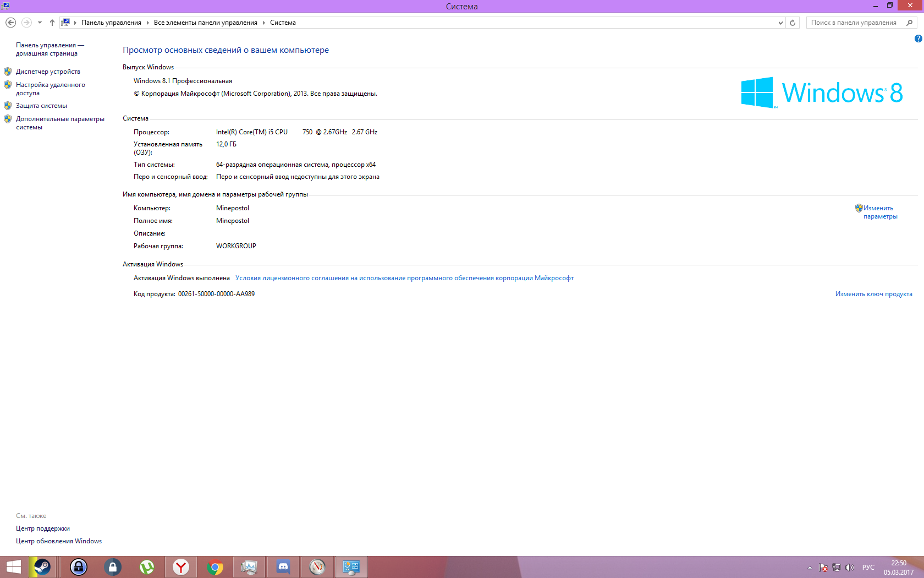This screenshot has height=578, width=924.
Task: Launch uTorrent from the taskbar
Action: pos(147,567)
